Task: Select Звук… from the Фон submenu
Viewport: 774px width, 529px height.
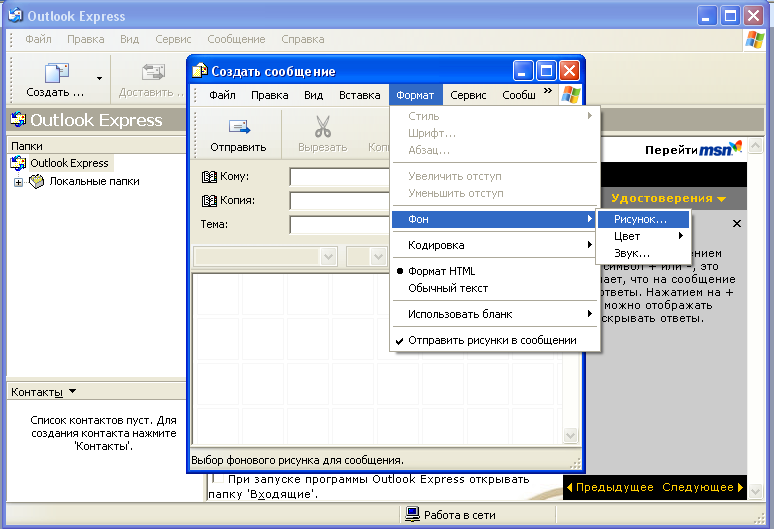Action: click(643, 254)
